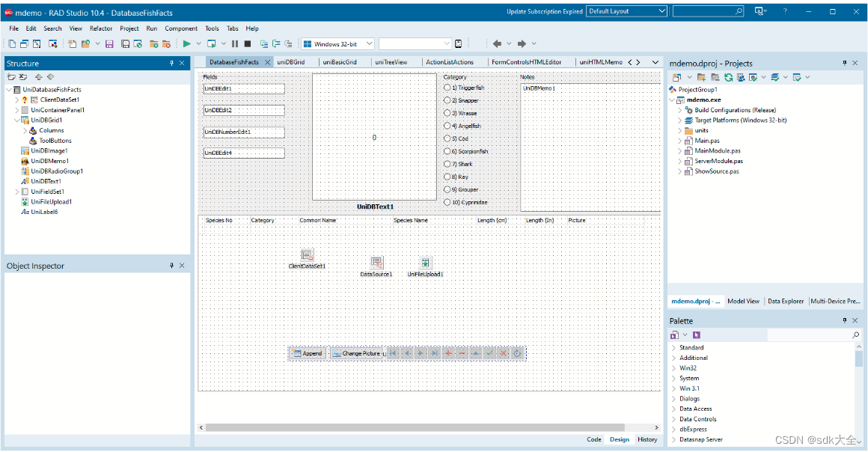Expand the ClientDataSet1 node in Structure
The image size is (868, 452).
click(x=16, y=100)
